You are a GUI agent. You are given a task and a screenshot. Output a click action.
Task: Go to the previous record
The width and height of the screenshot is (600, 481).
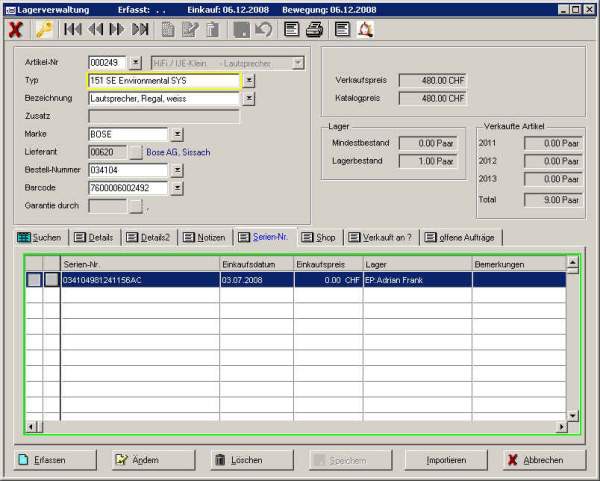96,29
